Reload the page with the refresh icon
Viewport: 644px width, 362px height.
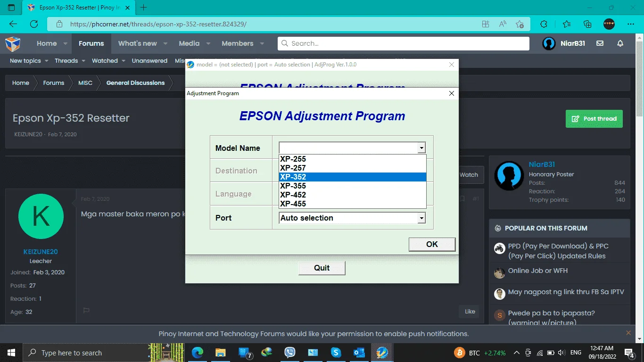click(x=34, y=24)
